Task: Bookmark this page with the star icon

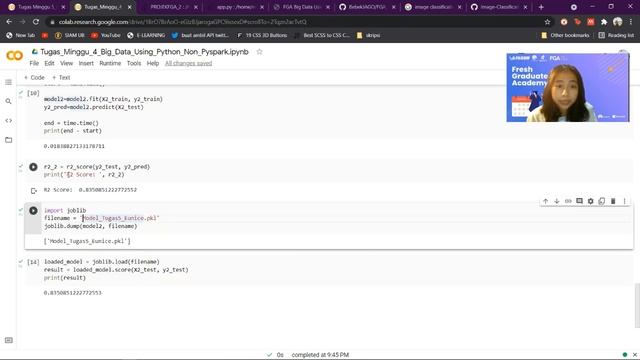Action: click(547, 22)
